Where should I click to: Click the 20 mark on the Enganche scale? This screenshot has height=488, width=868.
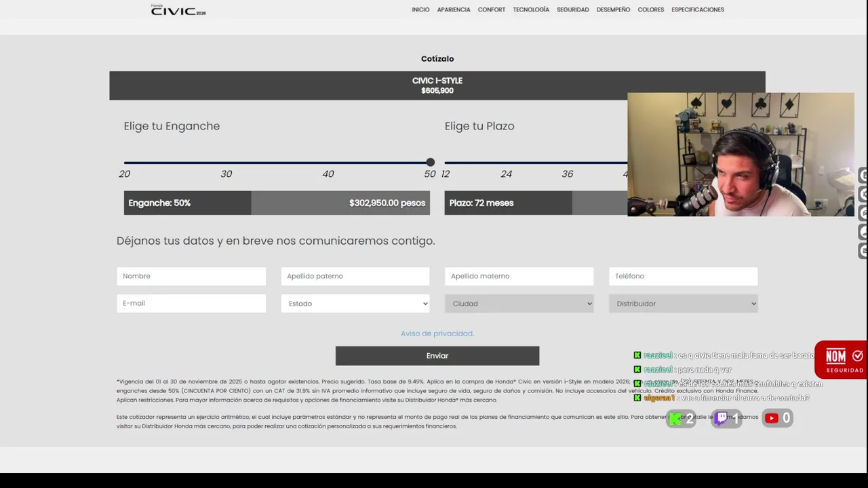(x=124, y=174)
